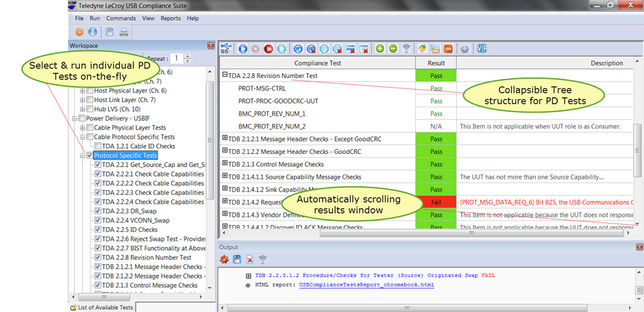The image size is (644, 312).
Task: Expand TDB 2.1.3 Control Message Checks result
Action: click(x=225, y=164)
